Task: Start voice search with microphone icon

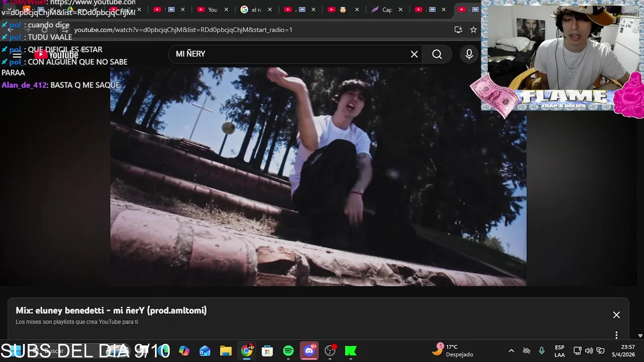Action: pos(469,54)
